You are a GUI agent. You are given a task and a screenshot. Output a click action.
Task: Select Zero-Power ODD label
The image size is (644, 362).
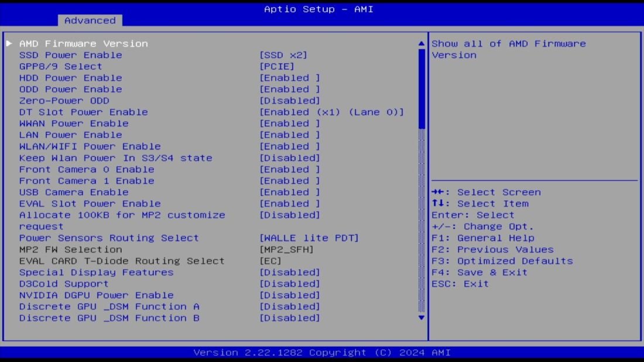click(x=64, y=101)
